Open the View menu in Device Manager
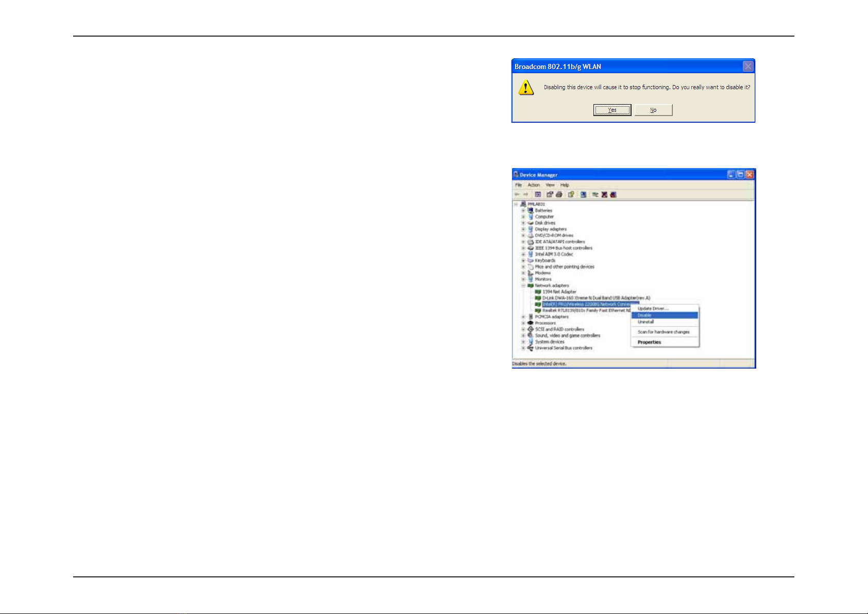This screenshot has width=868, height=614. [550, 185]
